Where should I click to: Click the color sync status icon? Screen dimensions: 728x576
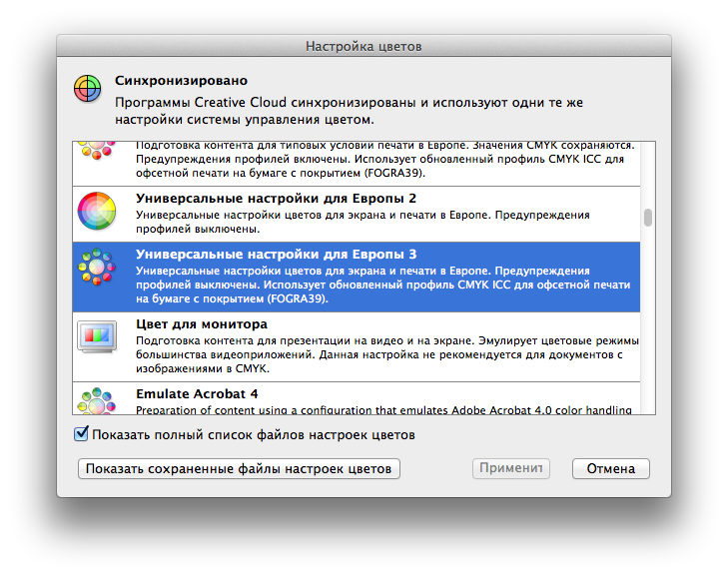pos(87,89)
